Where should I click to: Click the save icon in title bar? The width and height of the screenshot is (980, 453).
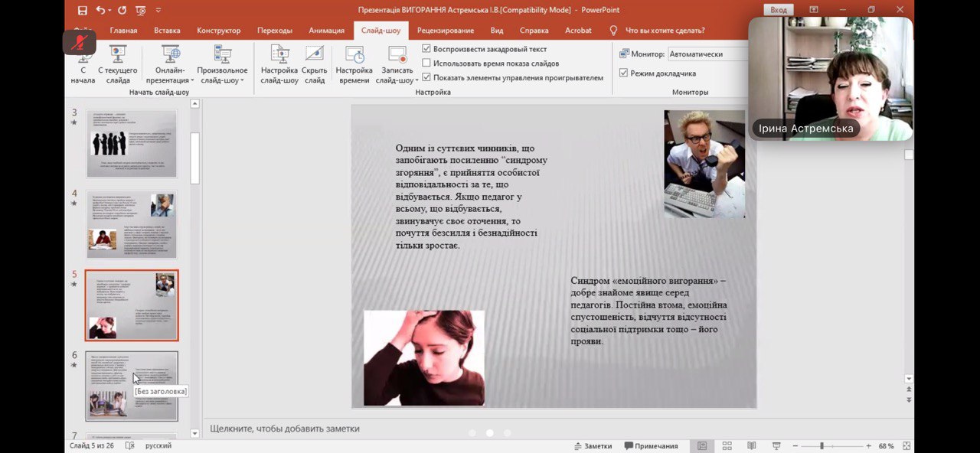click(83, 11)
